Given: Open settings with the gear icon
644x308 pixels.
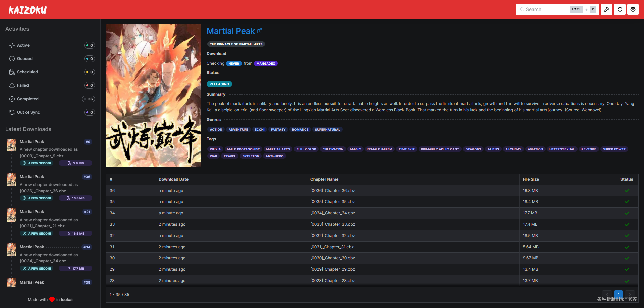Looking at the screenshot, I should (x=633, y=9).
